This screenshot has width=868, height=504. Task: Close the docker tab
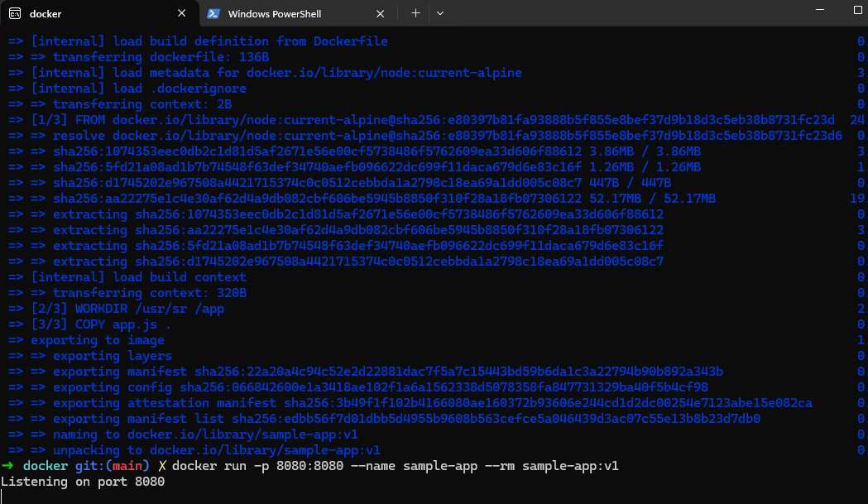click(x=181, y=13)
